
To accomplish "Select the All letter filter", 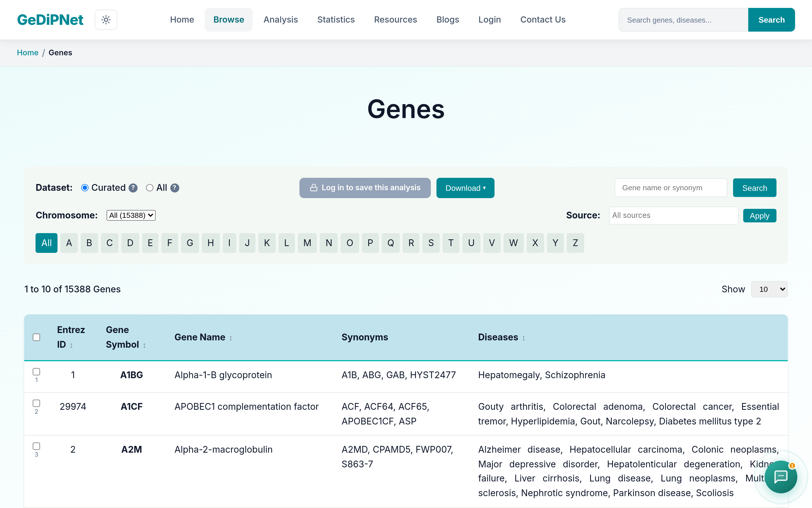I will (46, 243).
